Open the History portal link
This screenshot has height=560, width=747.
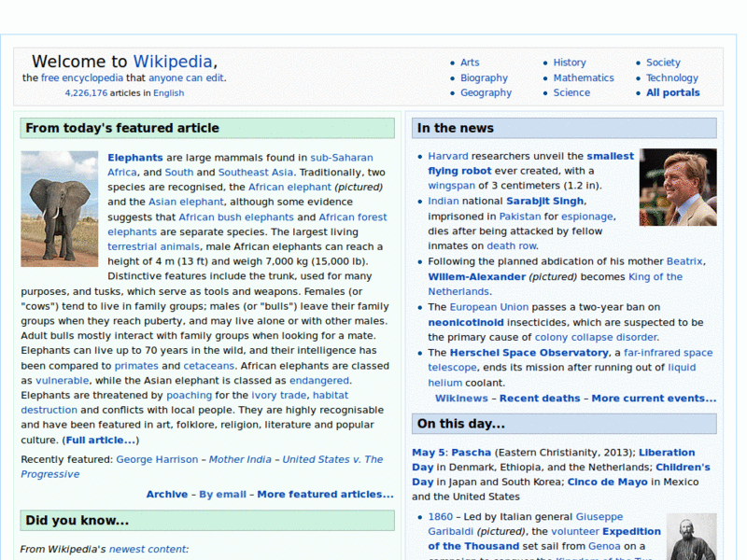pyautogui.click(x=570, y=63)
